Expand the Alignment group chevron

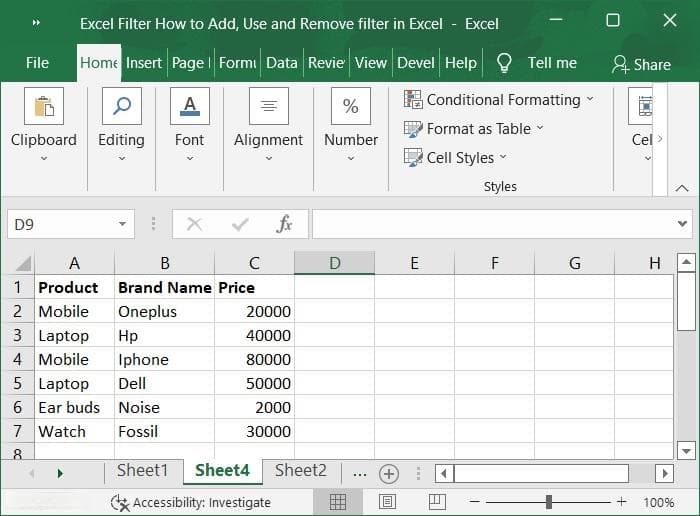point(269,158)
